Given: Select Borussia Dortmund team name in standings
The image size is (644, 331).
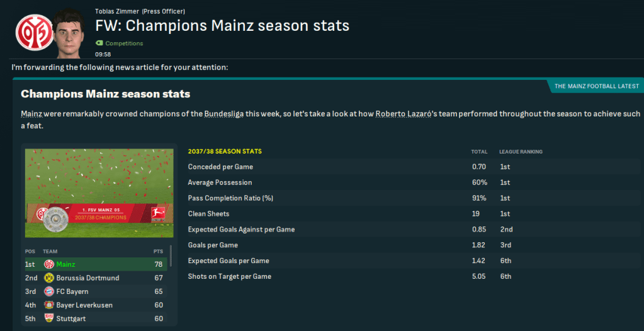Looking at the screenshot, I should click(x=88, y=278).
